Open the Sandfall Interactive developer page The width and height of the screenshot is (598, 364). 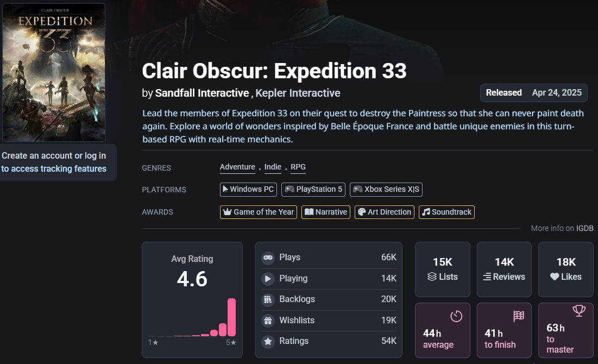(202, 93)
